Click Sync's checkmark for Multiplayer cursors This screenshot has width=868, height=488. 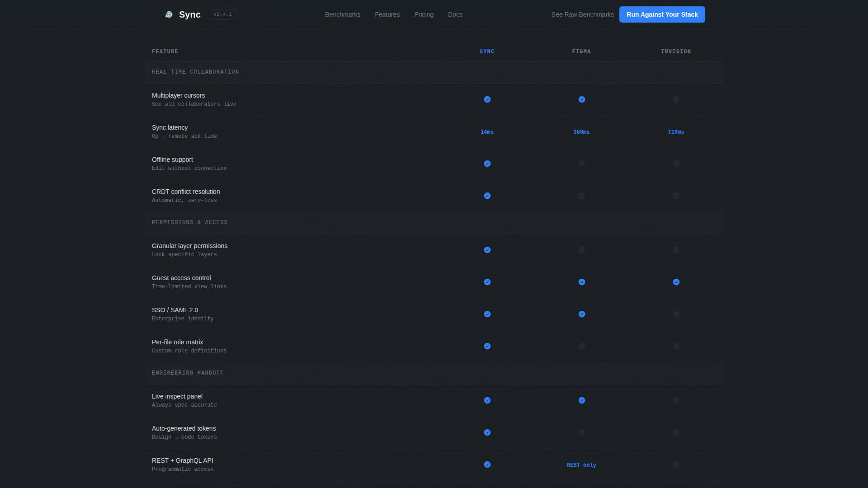pos(487,99)
